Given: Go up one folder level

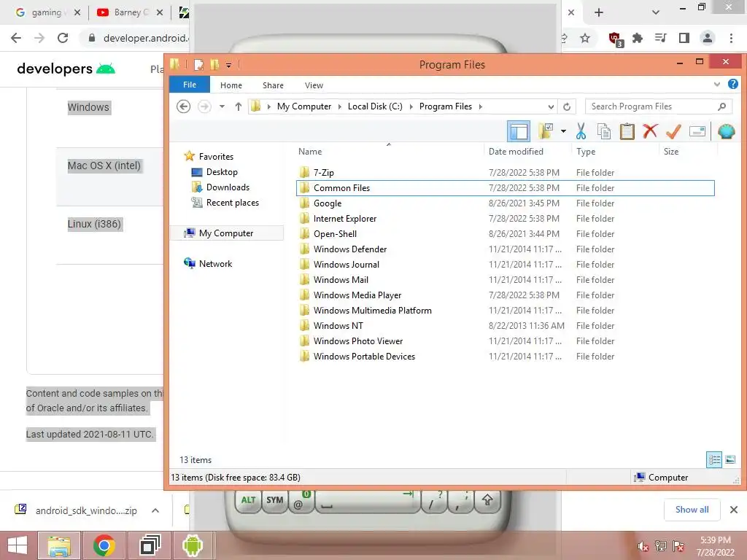Looking at the screenshot, I should pyautogui.click(x=239, y=106).
